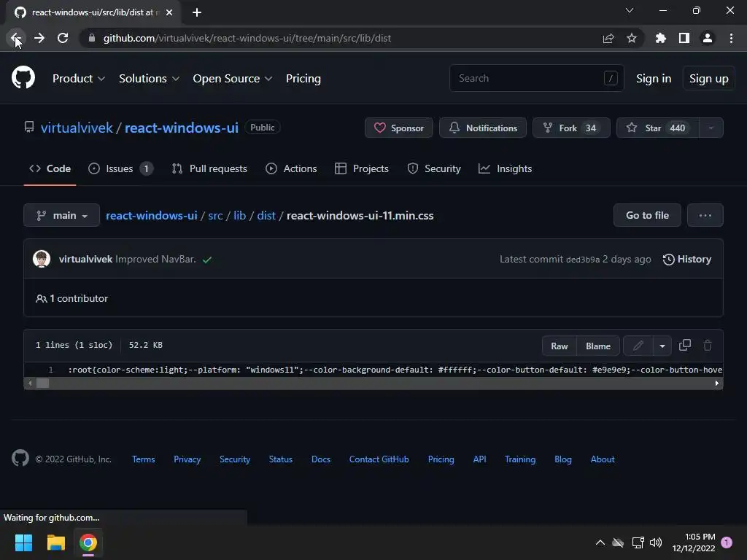The height and width of the screenshot is (560, 747).
Task: Click the virtualvivek avatar image
Action: 42,259
